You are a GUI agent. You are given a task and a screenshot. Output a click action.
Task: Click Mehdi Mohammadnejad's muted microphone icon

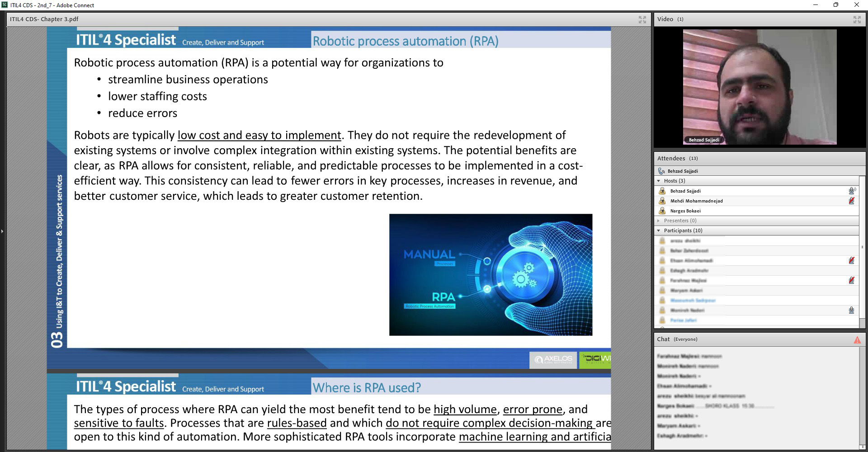(x=851, y=201)
